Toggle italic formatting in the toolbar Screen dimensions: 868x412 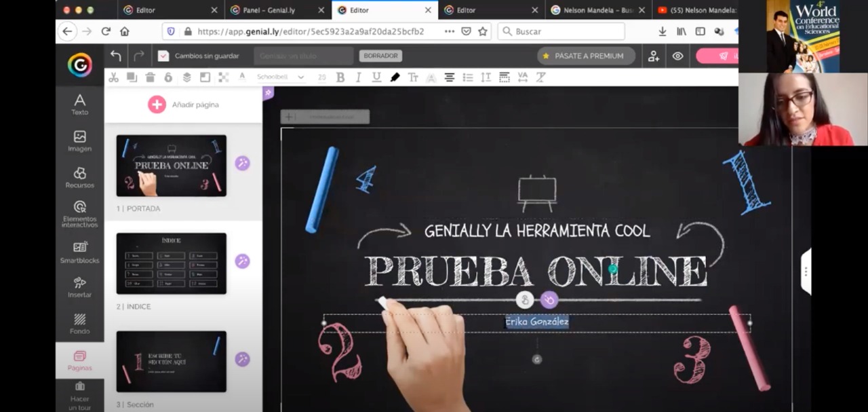358,77
